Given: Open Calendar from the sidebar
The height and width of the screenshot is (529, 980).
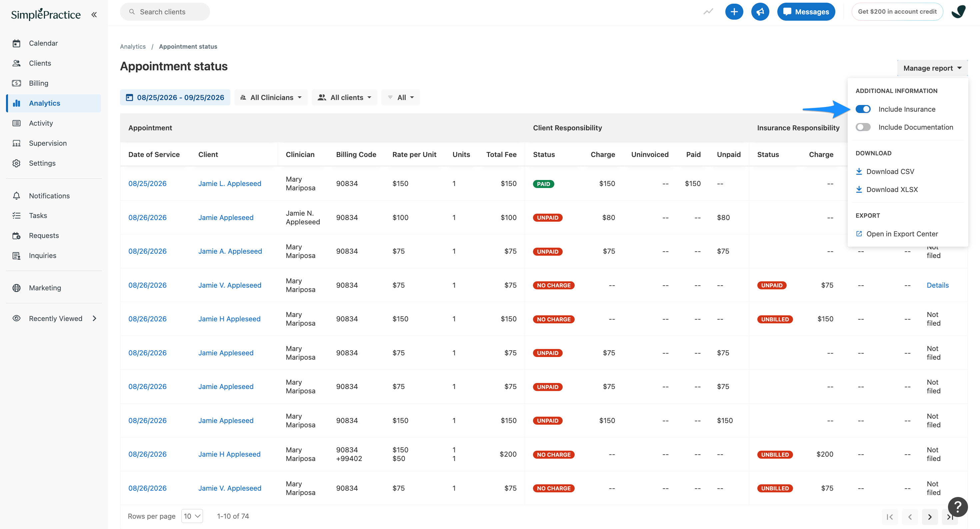Looking at the screenshot, I should point(43,43).
